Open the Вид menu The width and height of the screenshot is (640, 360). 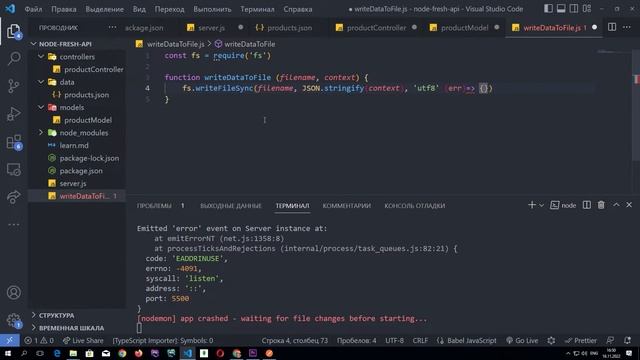tap(139, 9)
